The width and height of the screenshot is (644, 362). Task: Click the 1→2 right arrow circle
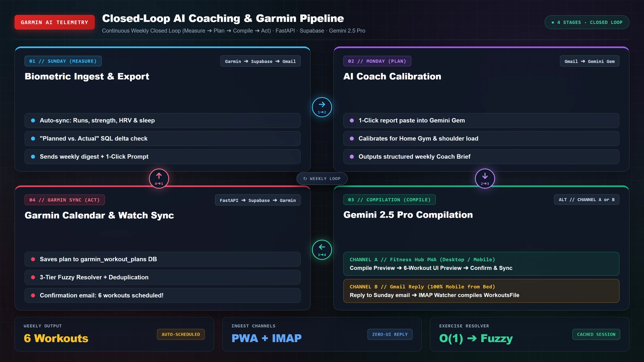pyautogui.click(x=322, y=107)
